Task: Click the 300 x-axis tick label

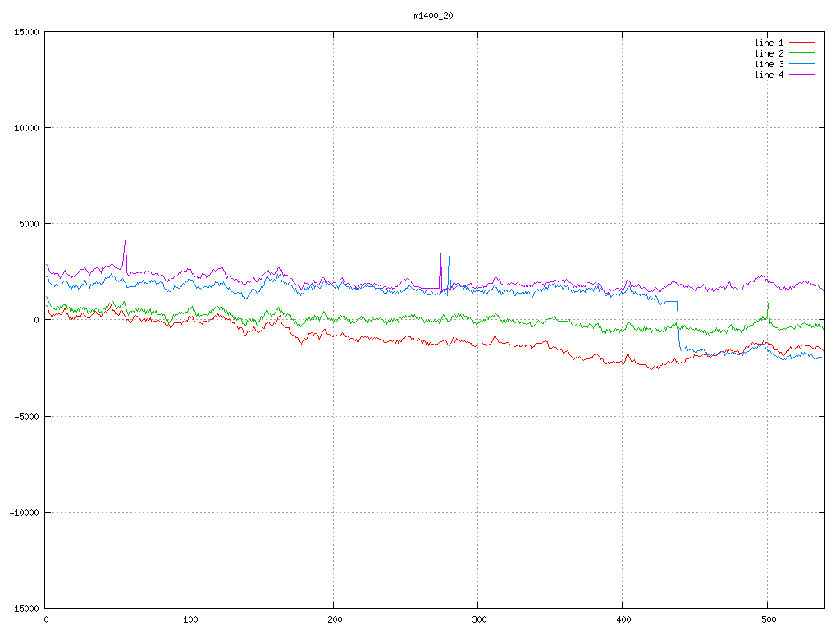Action: point(478,619)
